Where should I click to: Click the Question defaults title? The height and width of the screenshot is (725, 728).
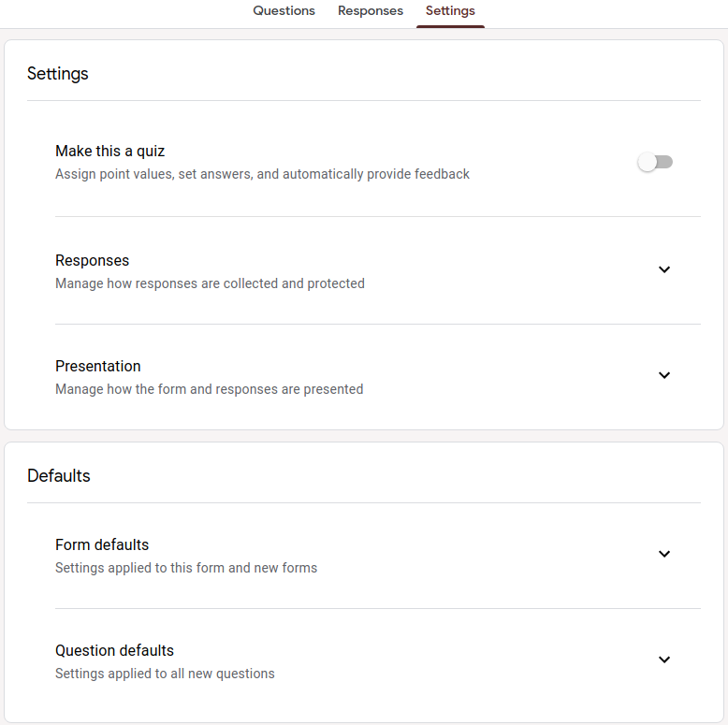pyautogui.click(x=115, y=651)
